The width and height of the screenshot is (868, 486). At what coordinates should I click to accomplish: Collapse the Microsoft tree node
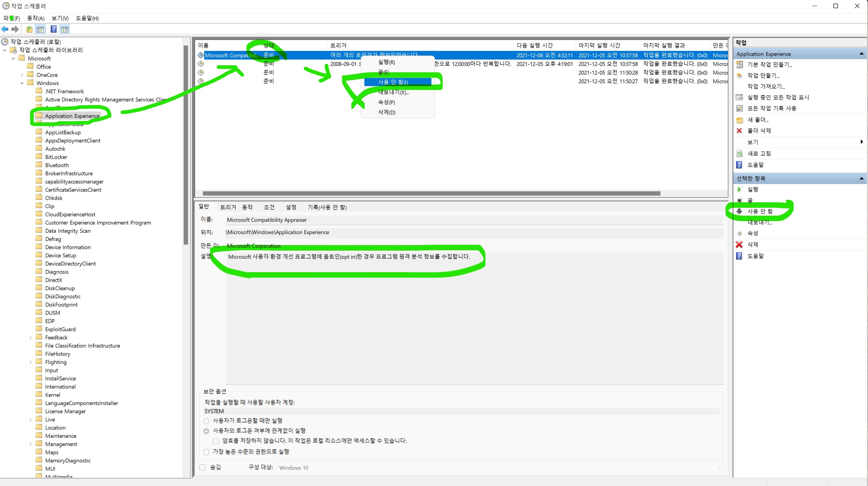click(x=13, y=59)
